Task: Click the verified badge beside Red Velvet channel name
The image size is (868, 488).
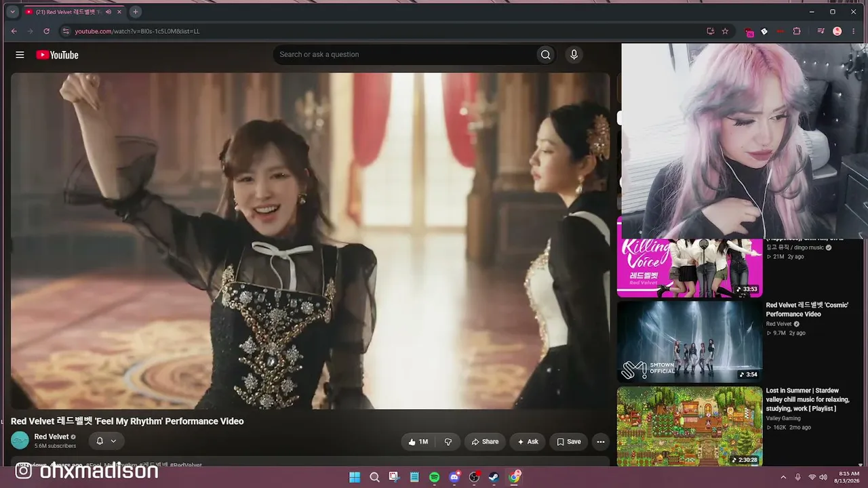Action: click(73, 437)
